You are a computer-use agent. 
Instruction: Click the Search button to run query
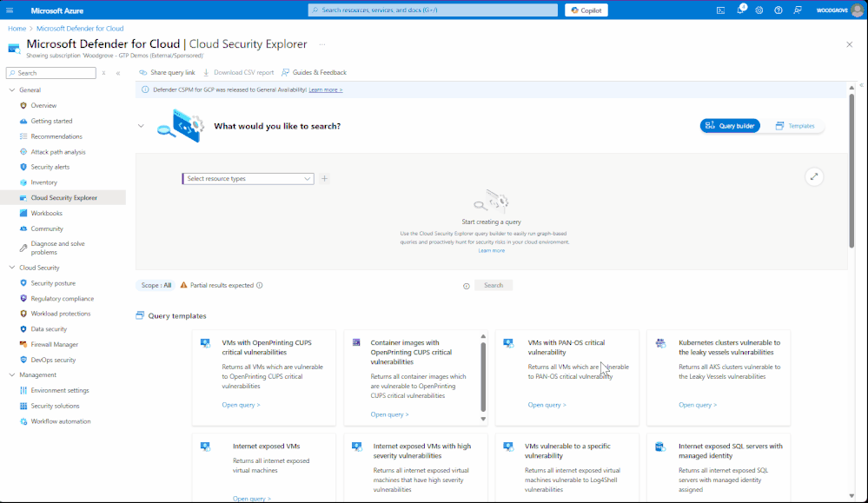[494, 286]
